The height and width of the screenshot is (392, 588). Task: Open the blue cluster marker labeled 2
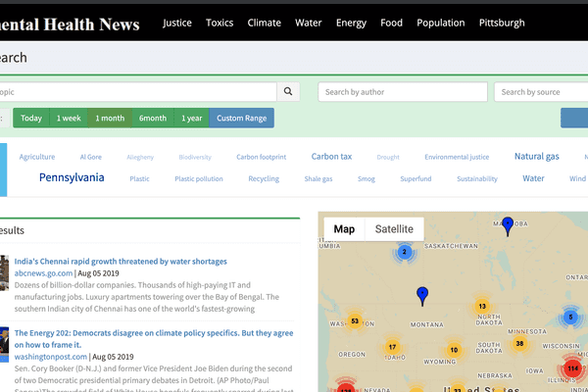click(404, 252)
